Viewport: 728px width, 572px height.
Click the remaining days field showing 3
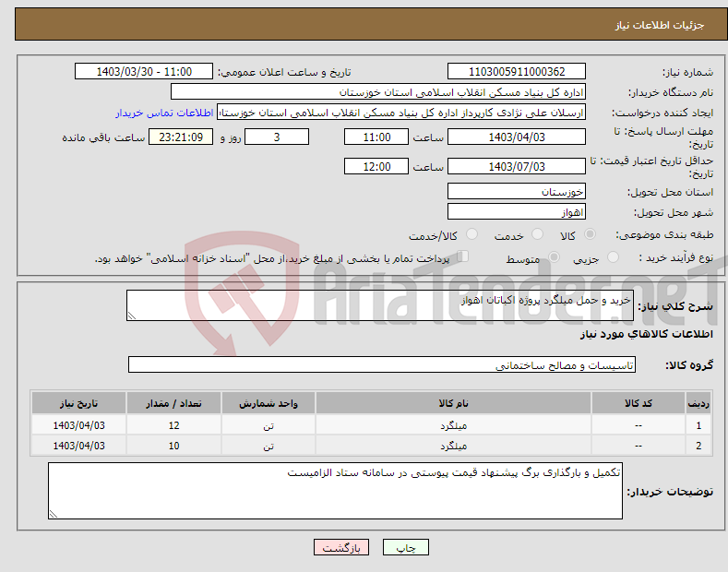277,137
